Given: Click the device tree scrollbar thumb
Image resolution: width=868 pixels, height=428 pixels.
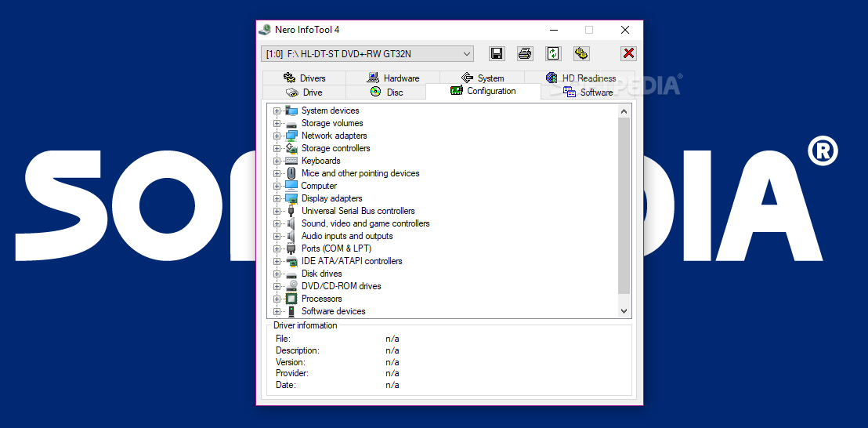Looking at the screenshot, I should pos(624,205).
